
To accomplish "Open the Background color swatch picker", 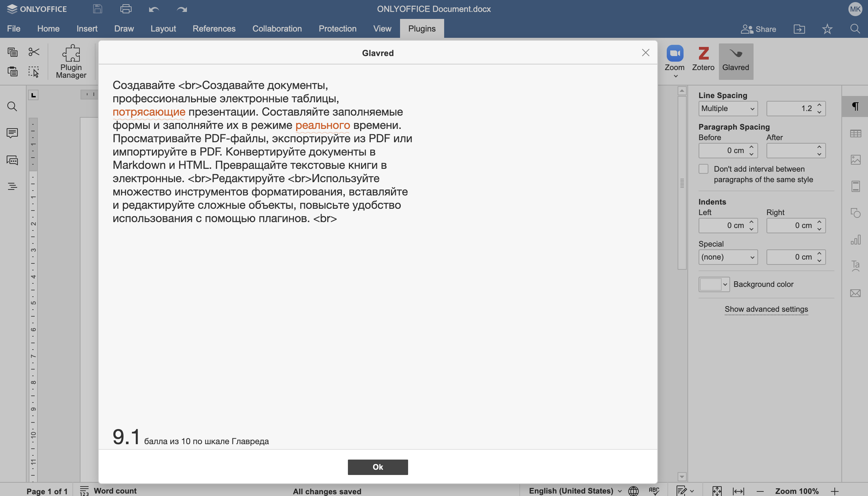I will click(x=714, y=284).
